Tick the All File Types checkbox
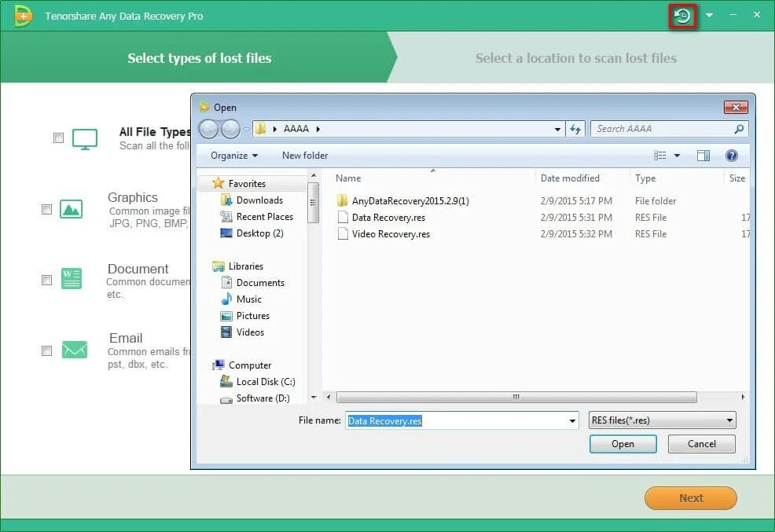This screenshot has width=775, height=532. click(x=58, y=138)
